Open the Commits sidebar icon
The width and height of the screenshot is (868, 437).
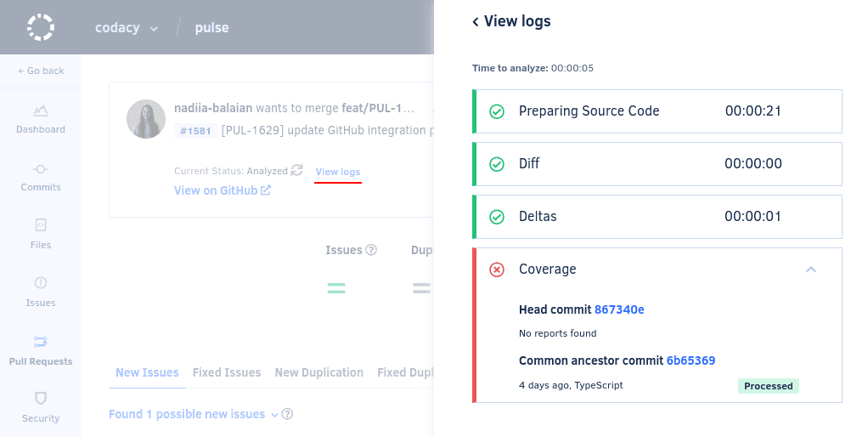41,169
